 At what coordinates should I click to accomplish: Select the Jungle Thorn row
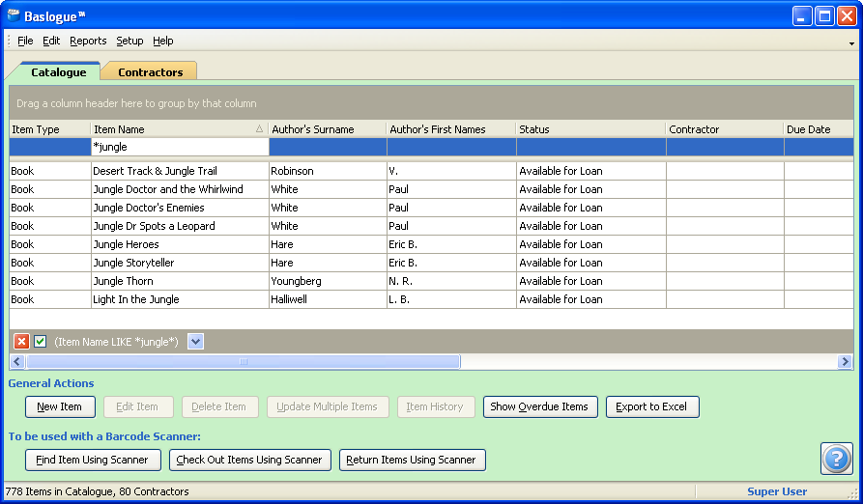click(x=431, y=281)
